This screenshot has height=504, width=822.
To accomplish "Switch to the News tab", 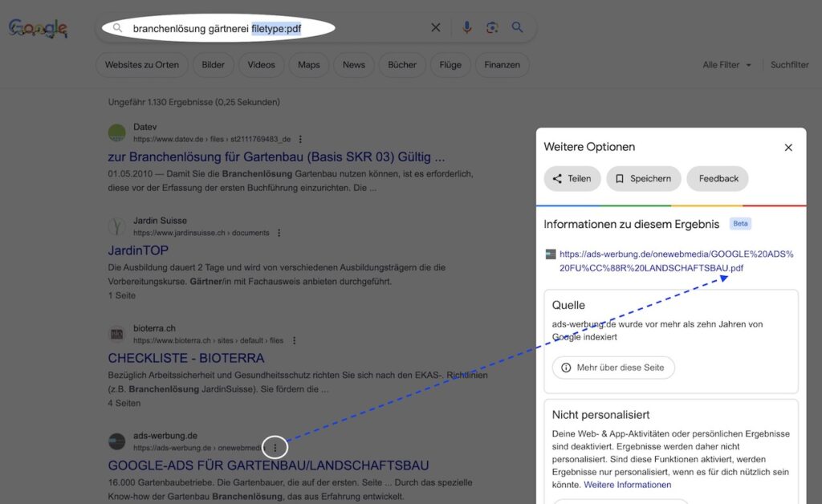I will click(x=354, y=65).
